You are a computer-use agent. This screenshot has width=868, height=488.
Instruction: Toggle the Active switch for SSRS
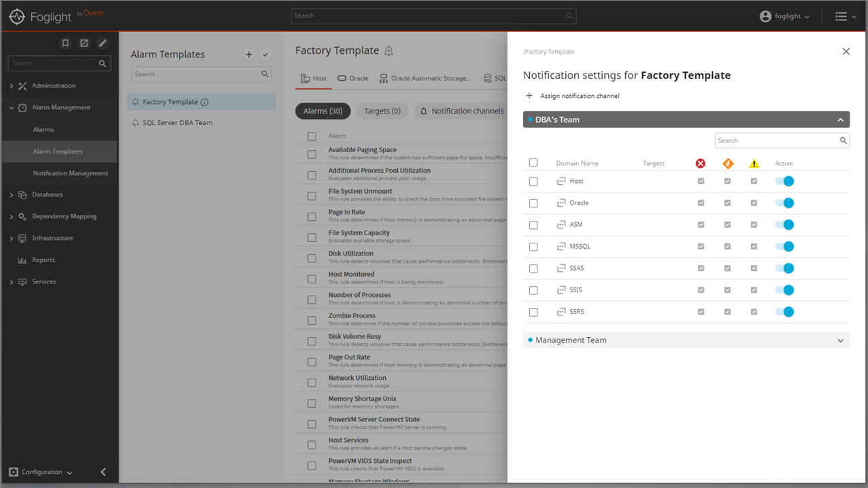pyautogui.click(x=784, y=312)
